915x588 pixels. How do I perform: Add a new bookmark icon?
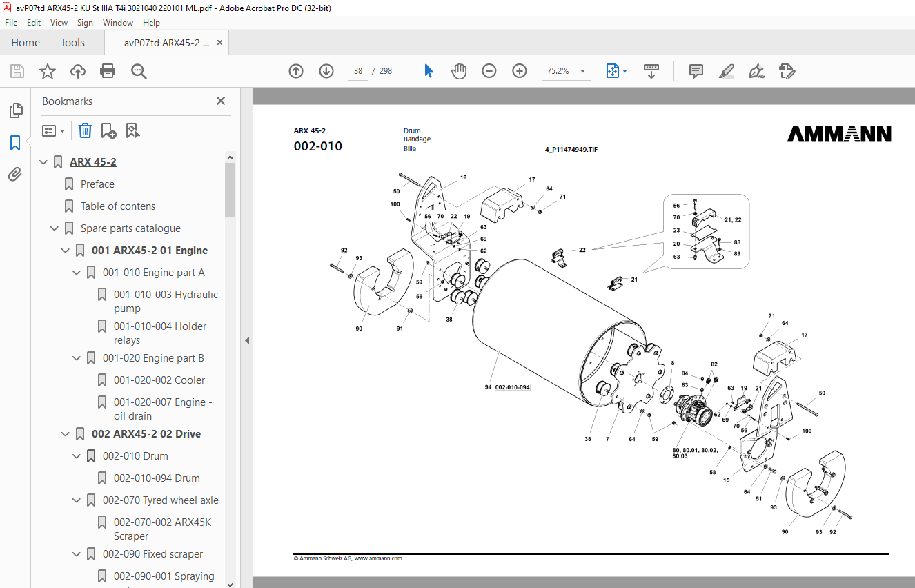(108, 130)
